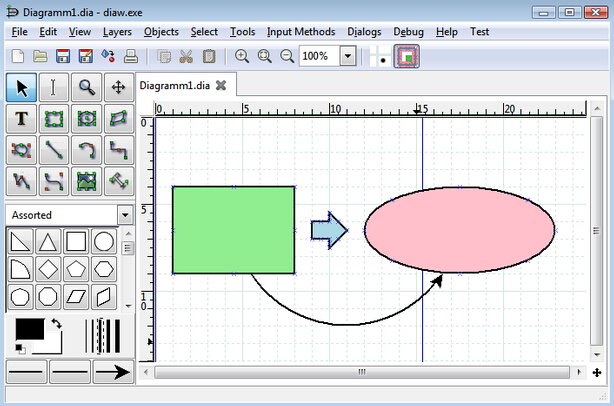
Task: Click the Copy icon in toolbar
Action: (164, 56)
